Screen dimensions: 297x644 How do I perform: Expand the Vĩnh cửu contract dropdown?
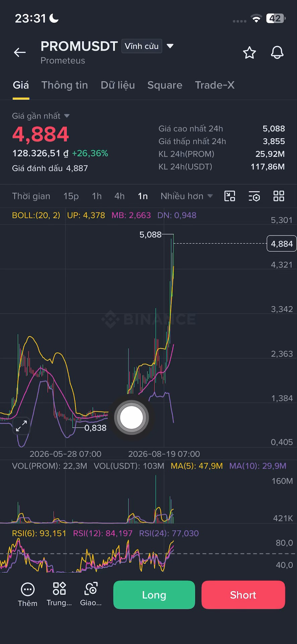[x=142, y=46]
